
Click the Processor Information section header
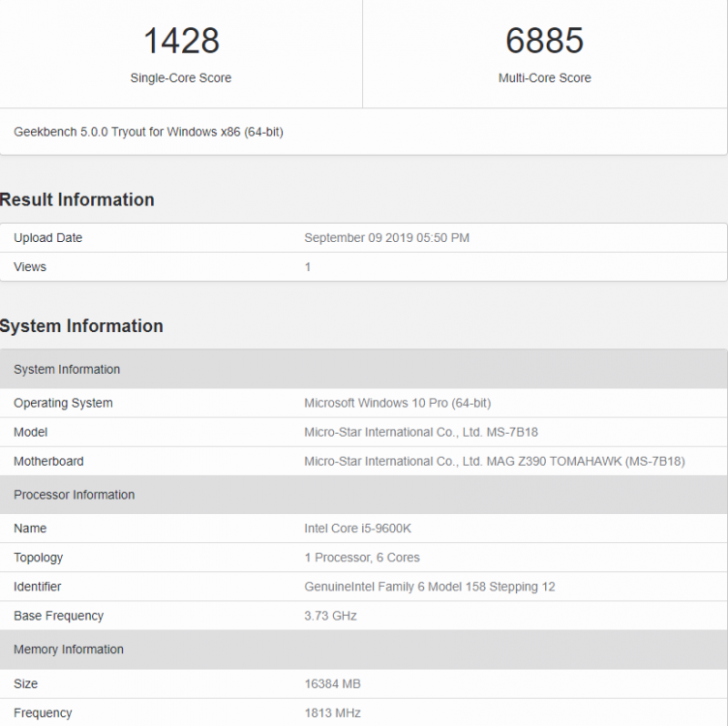(364, 495)
